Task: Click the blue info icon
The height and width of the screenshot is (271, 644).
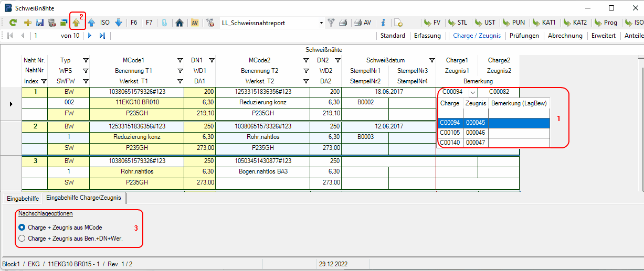Action: (383, 23)
